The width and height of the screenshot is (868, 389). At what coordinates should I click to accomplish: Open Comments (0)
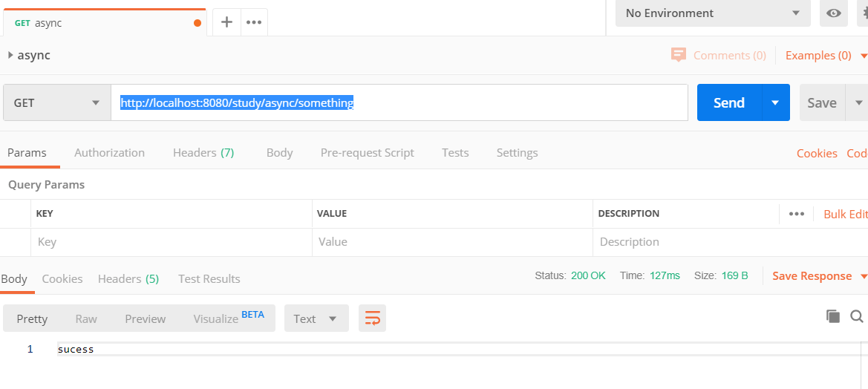click(x=730, y=56)
